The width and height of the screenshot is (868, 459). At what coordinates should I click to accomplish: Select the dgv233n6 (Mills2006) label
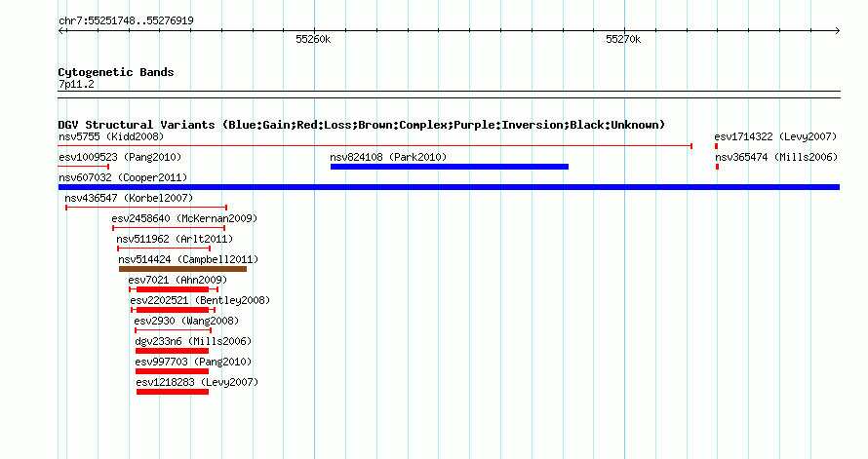193,341
